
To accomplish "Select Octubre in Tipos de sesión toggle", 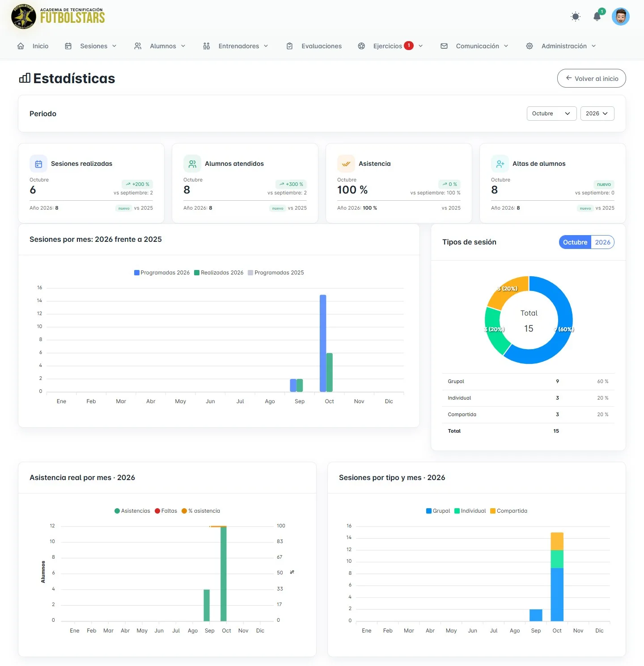I will (575, 242).
